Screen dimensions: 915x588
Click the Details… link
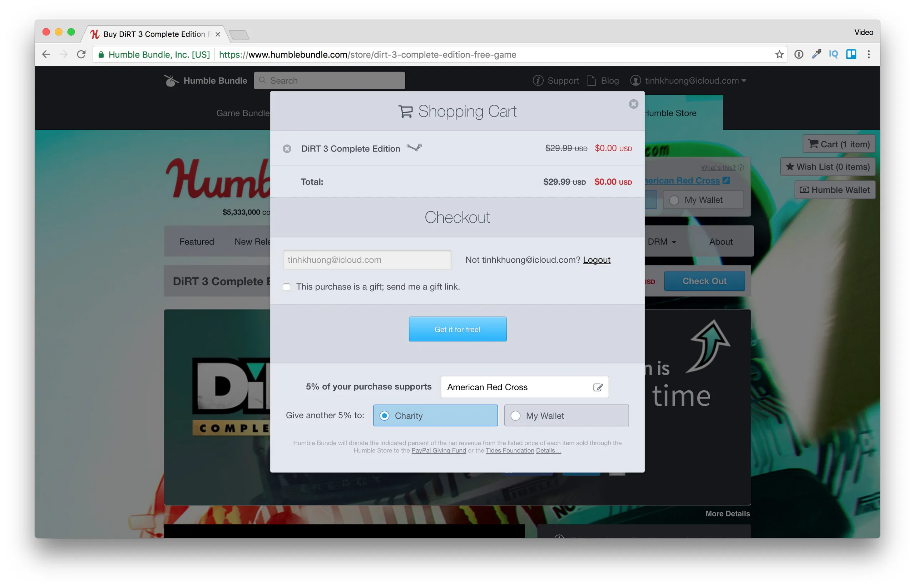pos(548,450)
